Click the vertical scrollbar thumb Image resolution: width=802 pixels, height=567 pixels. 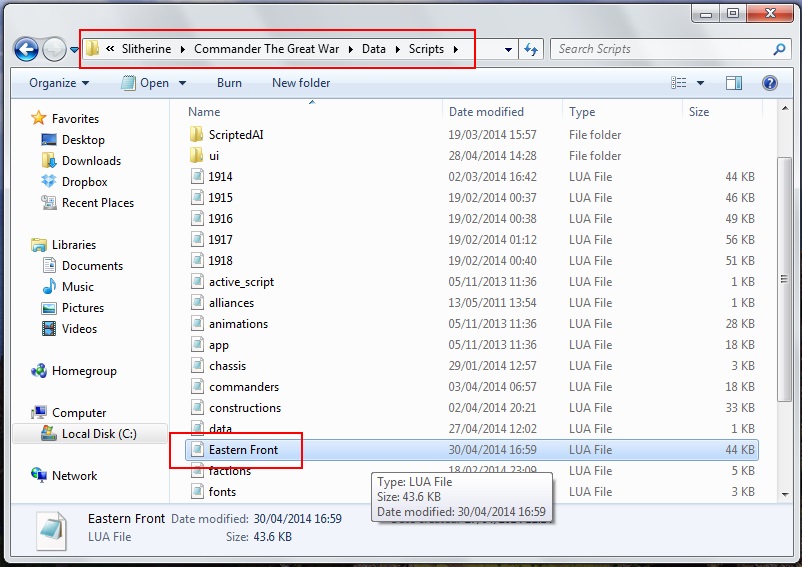(x=785, y=279)
